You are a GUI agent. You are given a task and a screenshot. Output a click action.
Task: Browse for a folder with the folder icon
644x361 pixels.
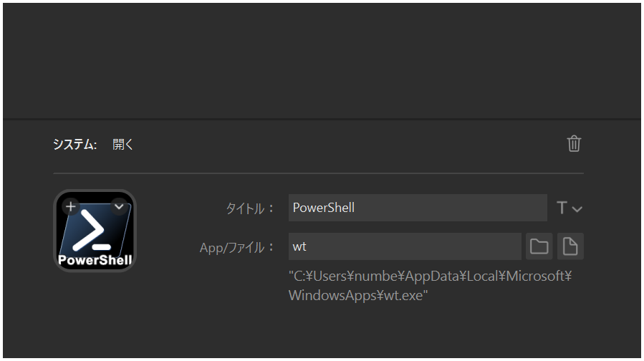click(539, 246)
